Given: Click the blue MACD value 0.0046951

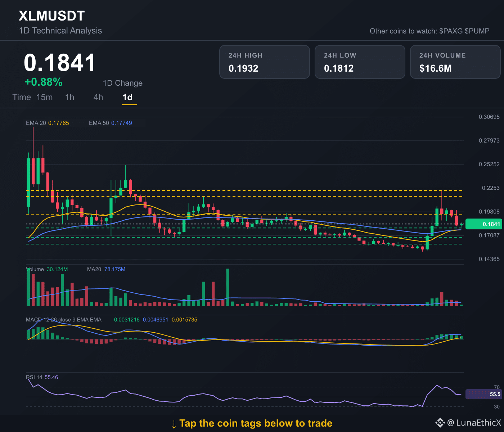Looking at the screenshot, I should [x=156, y=320].
